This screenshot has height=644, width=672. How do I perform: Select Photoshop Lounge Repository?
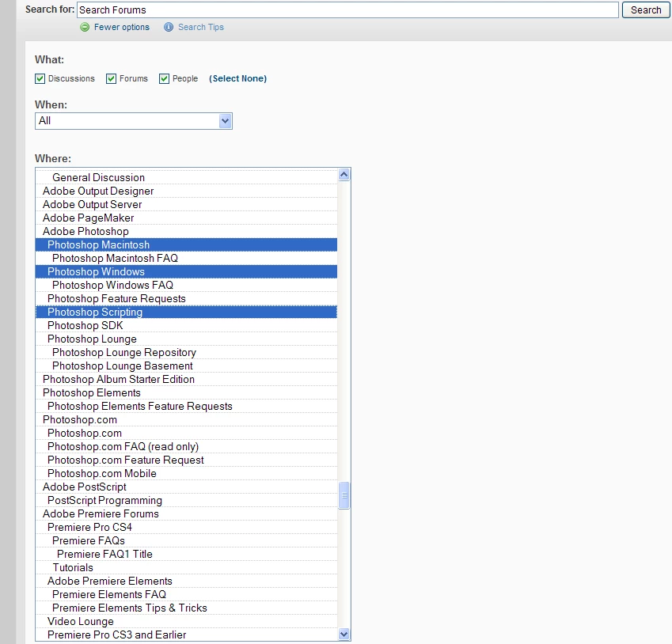coord(187,352)
